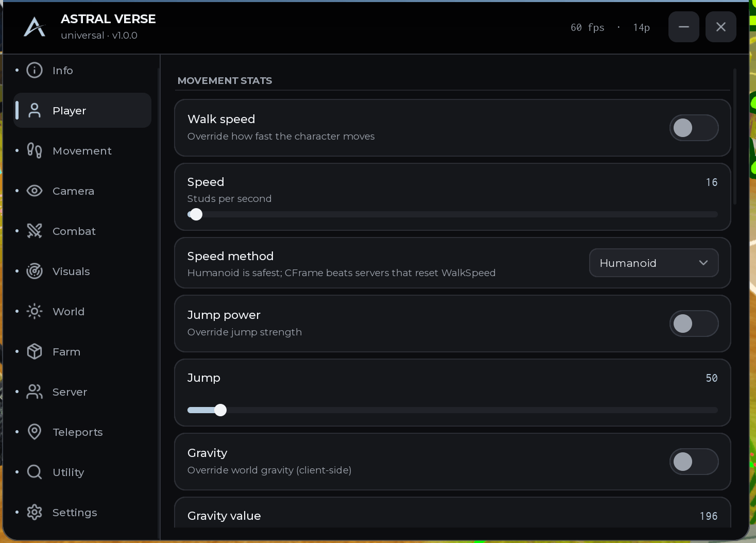The height and width of the screenshot is (543, 756).
Task: Click the Player person icon
Action: pyautogui.click(x=35, y=110)
